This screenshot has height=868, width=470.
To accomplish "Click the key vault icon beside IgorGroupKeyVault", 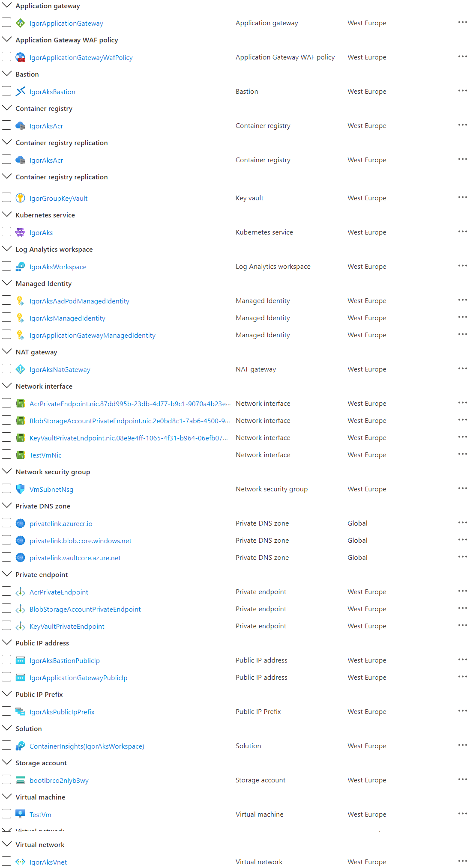I will pyautogui.click(x=20, y=198).
